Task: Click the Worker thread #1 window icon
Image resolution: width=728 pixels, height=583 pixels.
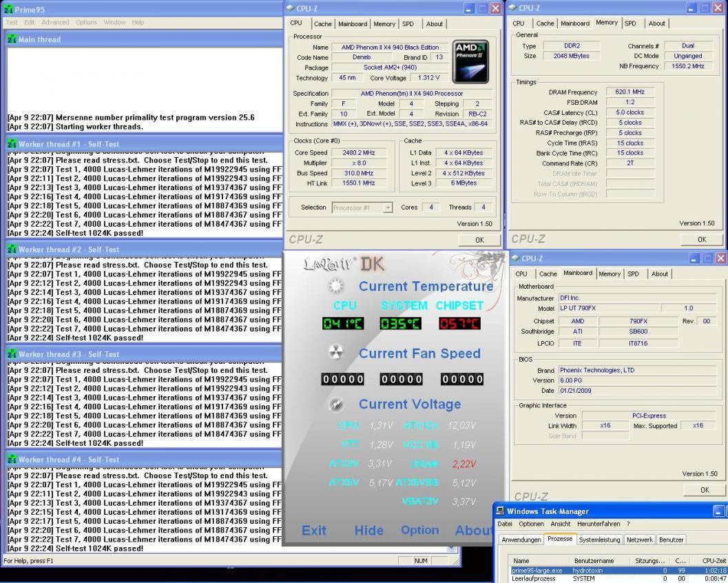Action: click(x=12, y=144)
